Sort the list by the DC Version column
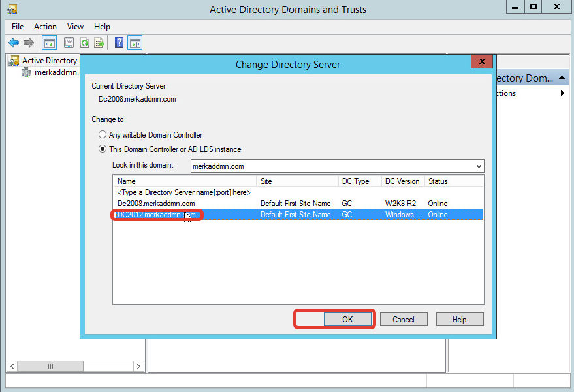The height and width of the screenshot is (392, 574). 403,181
